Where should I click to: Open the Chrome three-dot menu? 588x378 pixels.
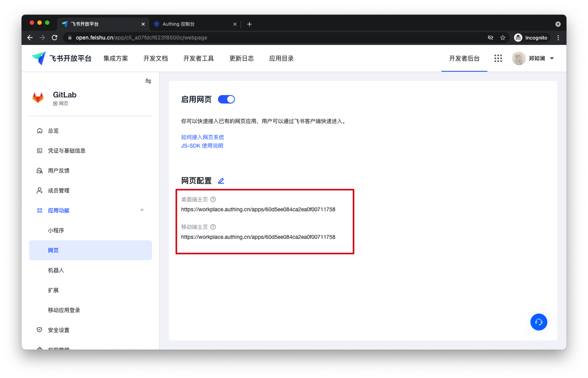pyautogui.click(x=558, y=38)
